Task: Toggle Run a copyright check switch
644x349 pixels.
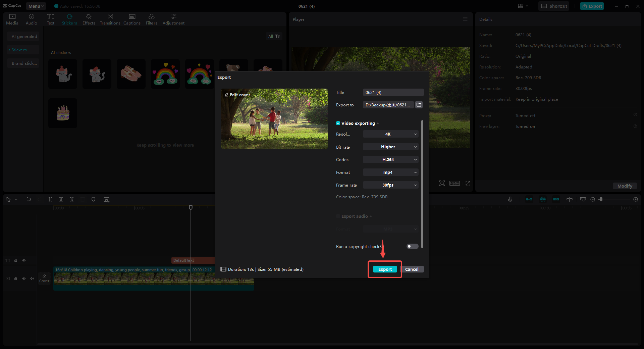Action: [x=412, y=246]
